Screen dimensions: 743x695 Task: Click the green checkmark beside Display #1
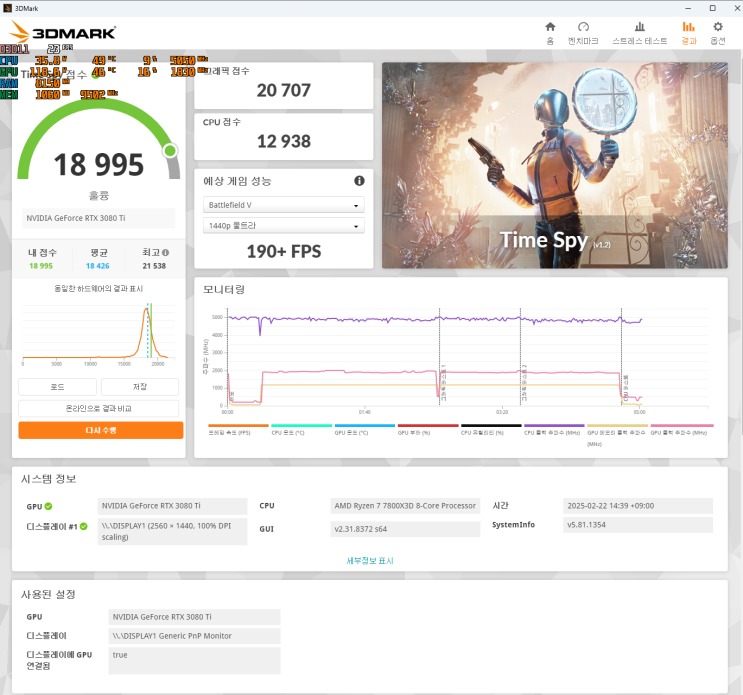pyautogui.click(x=84, y=526)
